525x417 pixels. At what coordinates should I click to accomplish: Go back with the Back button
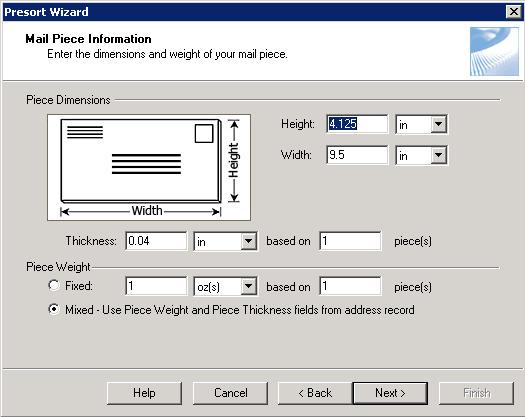click(x=315, y=393)
